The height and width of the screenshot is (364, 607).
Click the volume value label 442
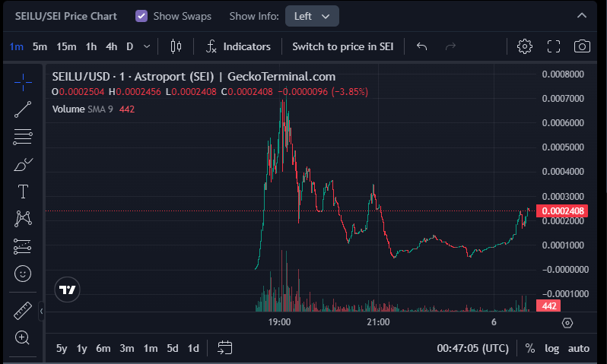tap(548, 305)
